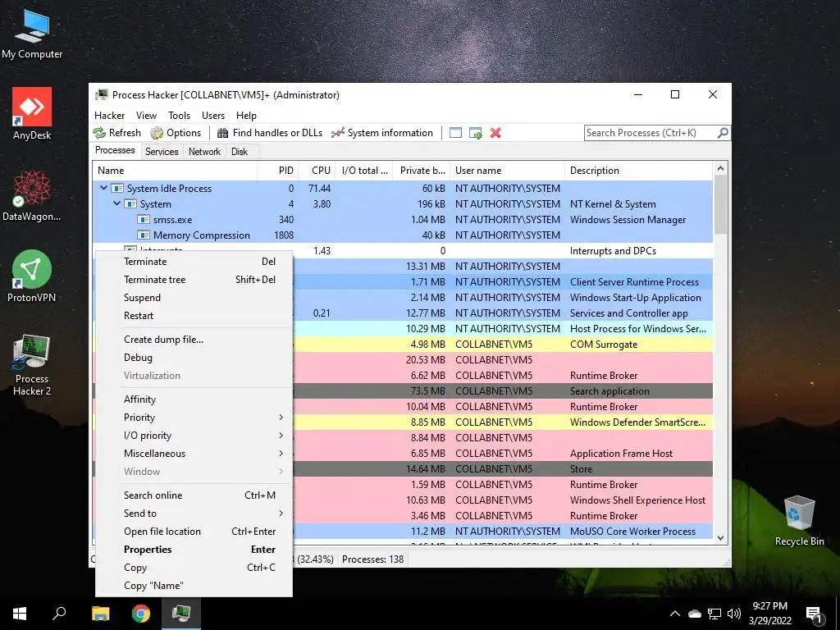
Task: Choose Copy "Name" menu entry
Action: click(194, 586)
